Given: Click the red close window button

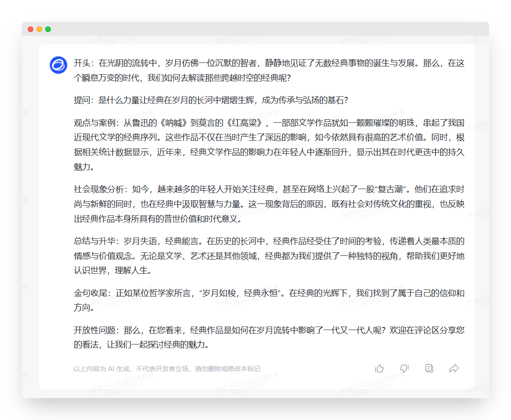Looking at the screenshot, I should 31,29.
